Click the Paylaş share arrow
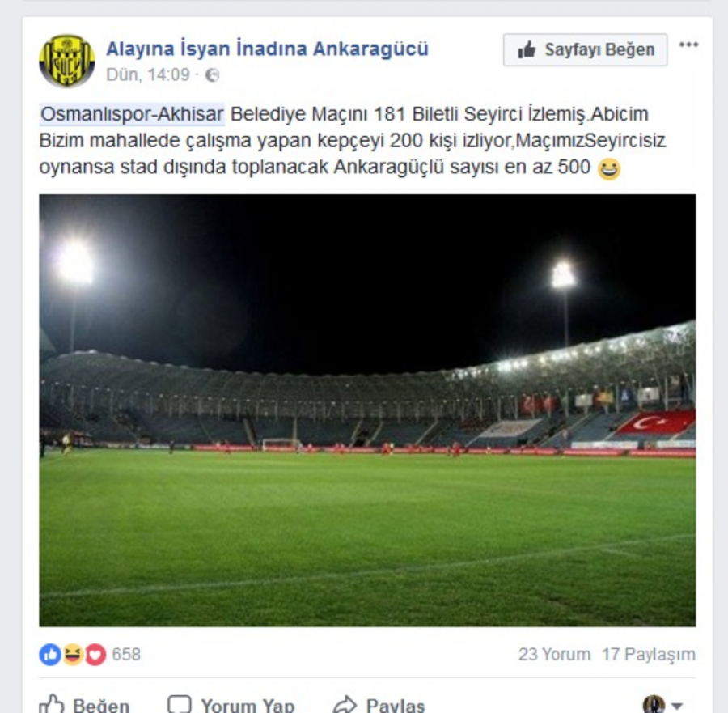Viewport: 728px width, 713px height. point(345,705)
